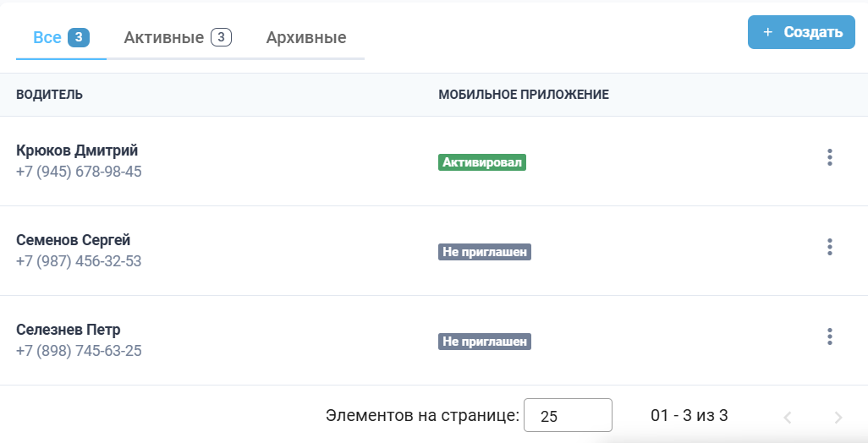
Task: Click phone number +7 (987) 456-32-53
Action: (79, 261)
